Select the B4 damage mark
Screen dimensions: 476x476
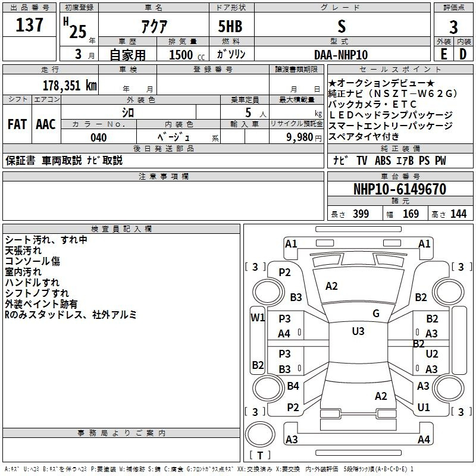tap(293, 386)
